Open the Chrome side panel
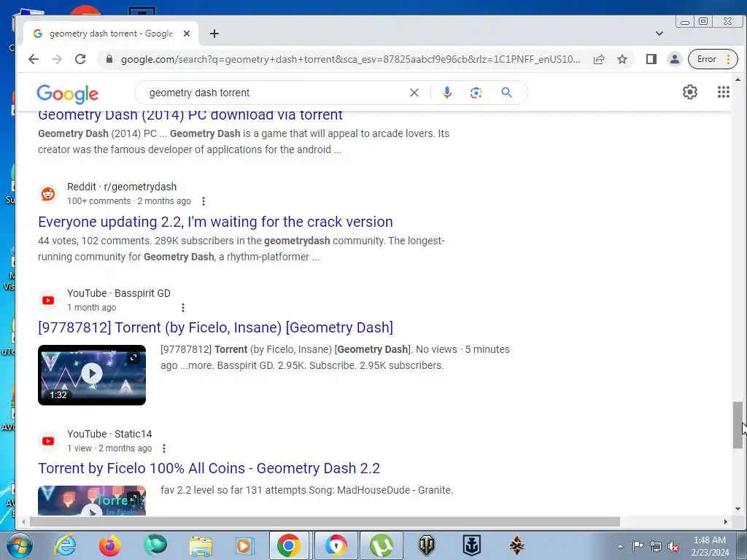747x560 pixels. click(x=651, y=59)
